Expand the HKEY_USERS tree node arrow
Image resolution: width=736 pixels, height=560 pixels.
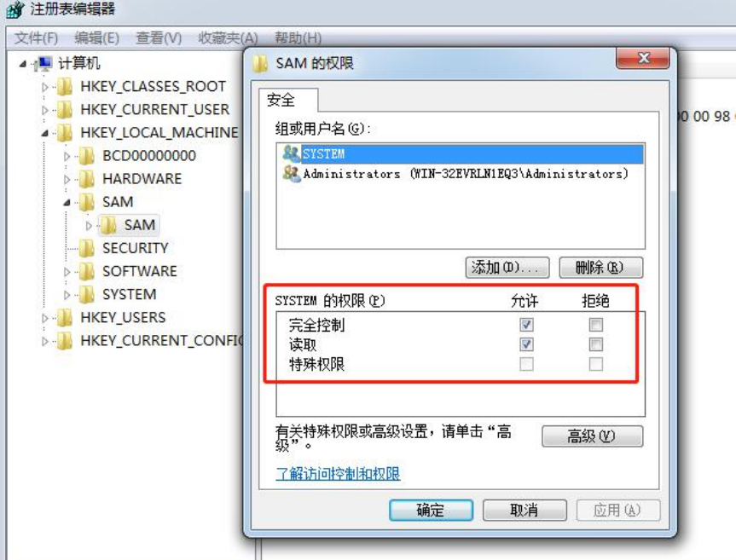coord(45,318)
